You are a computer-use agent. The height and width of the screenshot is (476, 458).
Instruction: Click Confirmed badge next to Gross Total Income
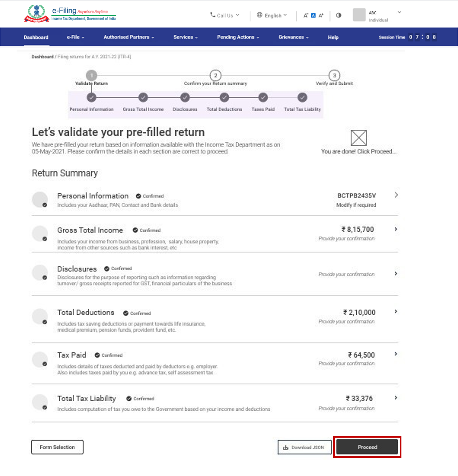click(147, 230)
